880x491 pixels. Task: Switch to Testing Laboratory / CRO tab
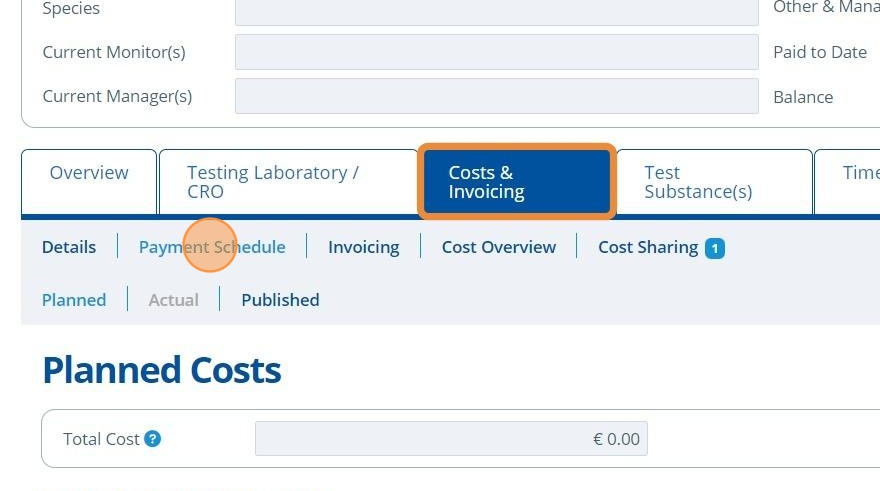pyautogui.click(x=287, y=182)
